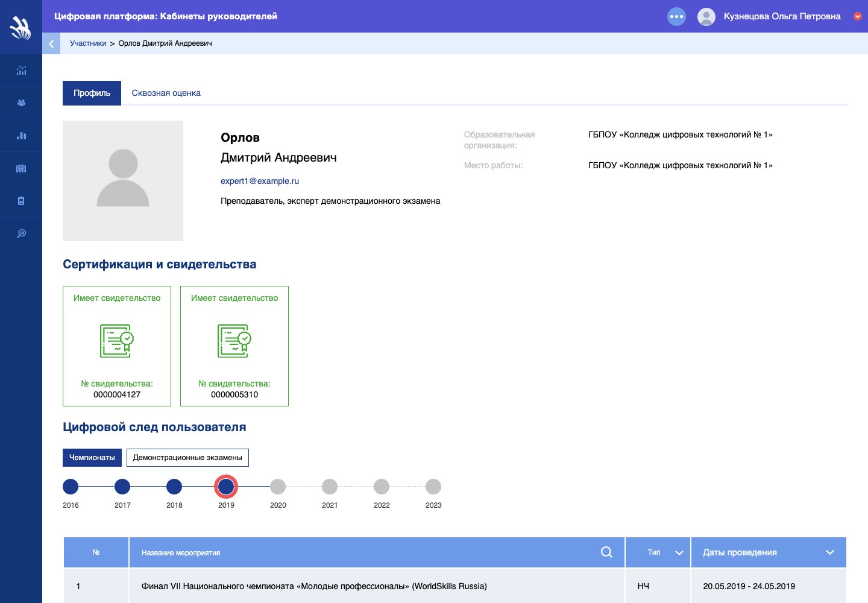Switch to the Сквозная оценка tab
This screenshot has height=603, width=868.
tap(166, 93)
